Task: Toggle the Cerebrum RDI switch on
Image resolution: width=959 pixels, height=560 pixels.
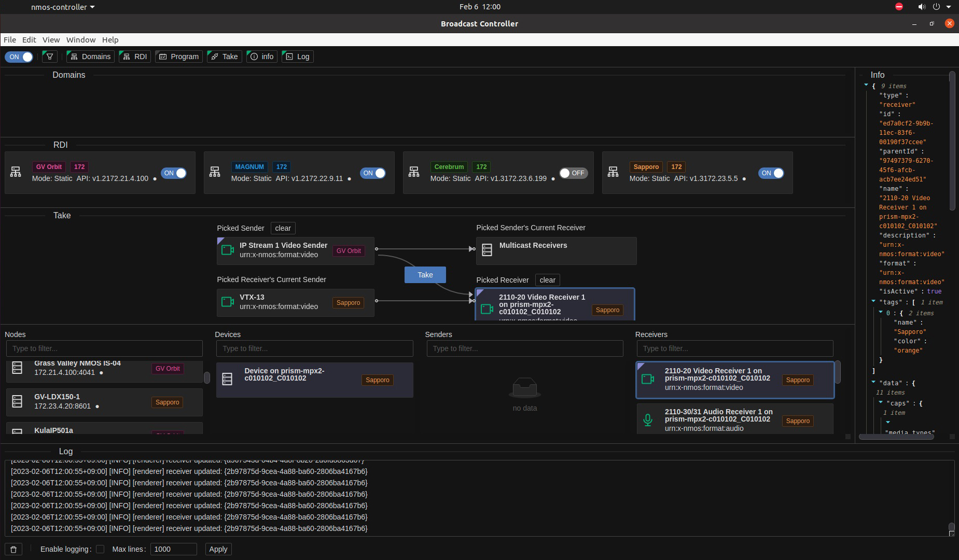Action: (x=573, y=173)
